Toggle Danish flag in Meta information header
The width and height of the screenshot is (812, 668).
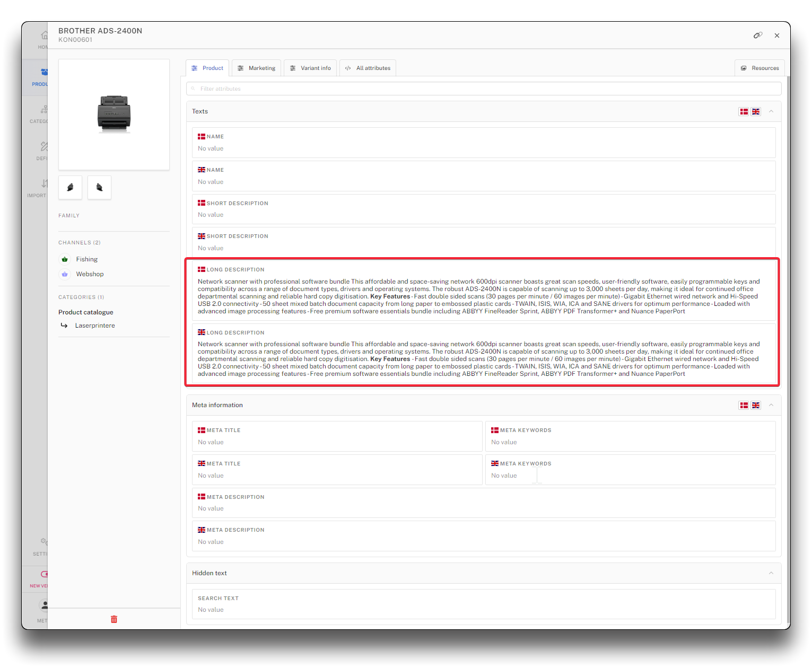pyautogui.click(x=744, y=405)
